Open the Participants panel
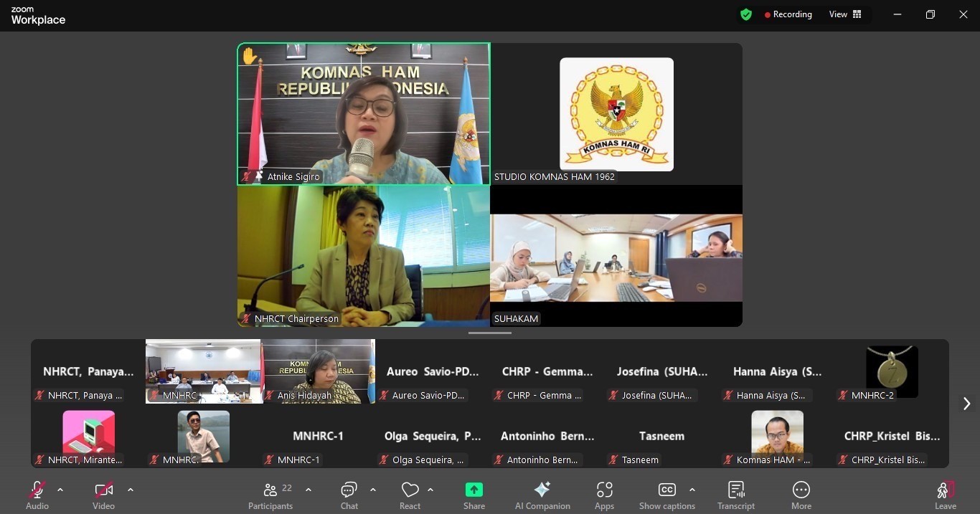 point(270,495)
